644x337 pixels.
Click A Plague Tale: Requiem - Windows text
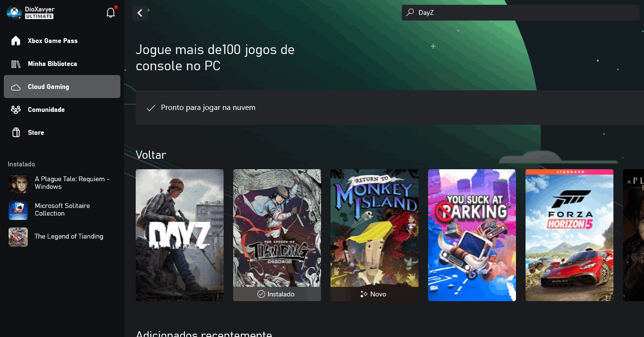pos(72,183)
